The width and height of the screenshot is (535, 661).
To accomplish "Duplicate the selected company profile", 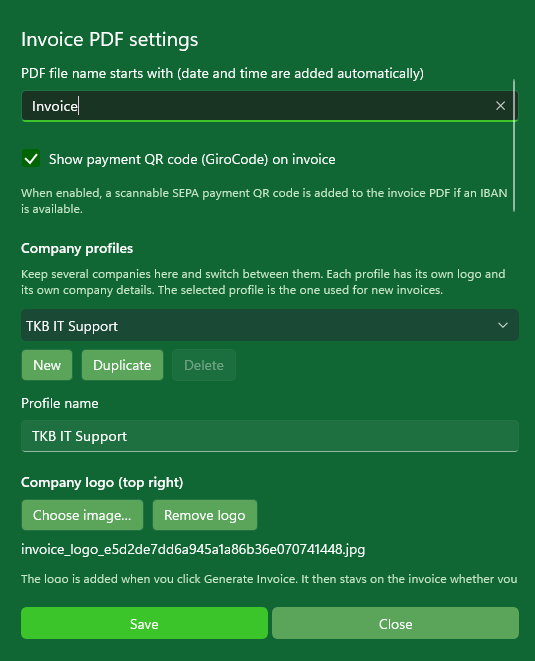I will pos(122,365).
